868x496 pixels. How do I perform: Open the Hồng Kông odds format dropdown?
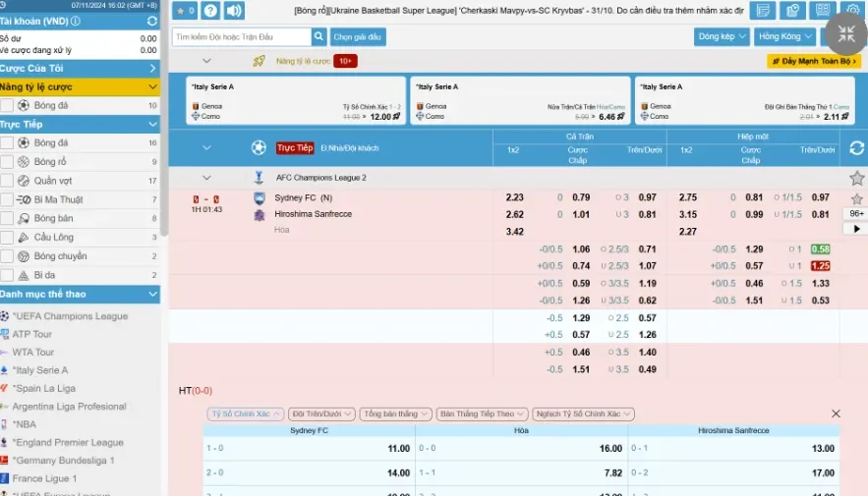tap(784, 36)
